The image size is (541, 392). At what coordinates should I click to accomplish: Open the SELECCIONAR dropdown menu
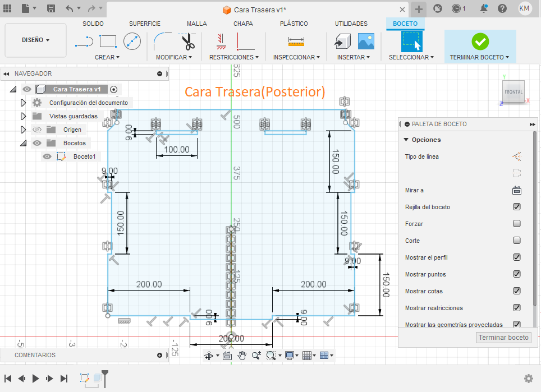click(x=411, y=57)
